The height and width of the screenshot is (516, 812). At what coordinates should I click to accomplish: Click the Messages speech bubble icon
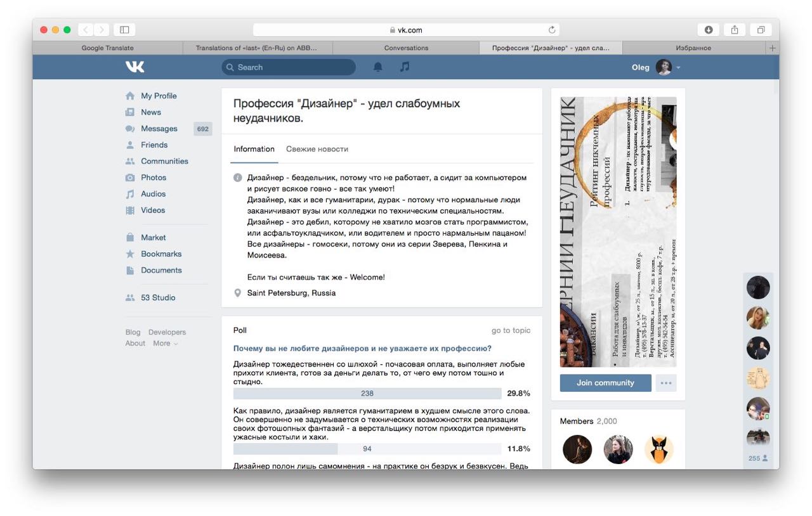pyautogui.click(x=130, y=129)
